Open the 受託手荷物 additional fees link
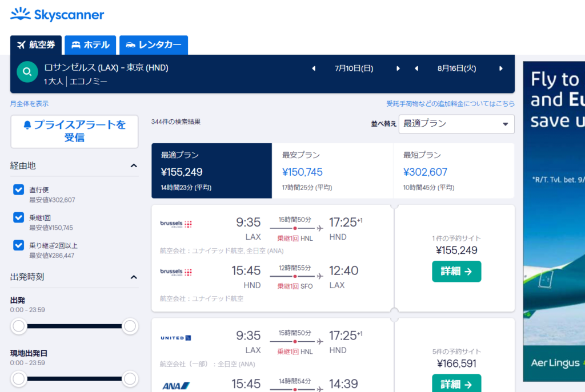This screenshot has height=392, width=585. 450,104
